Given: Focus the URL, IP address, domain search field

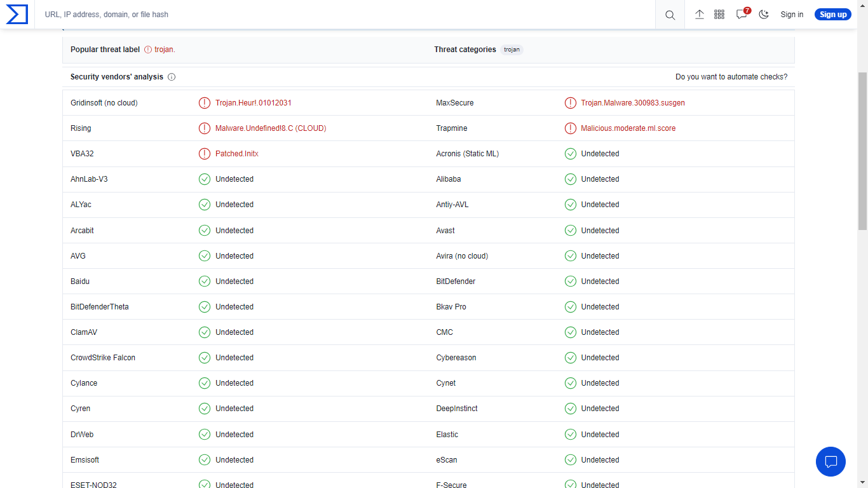Looking at the screenshot, I should point(343,15).
